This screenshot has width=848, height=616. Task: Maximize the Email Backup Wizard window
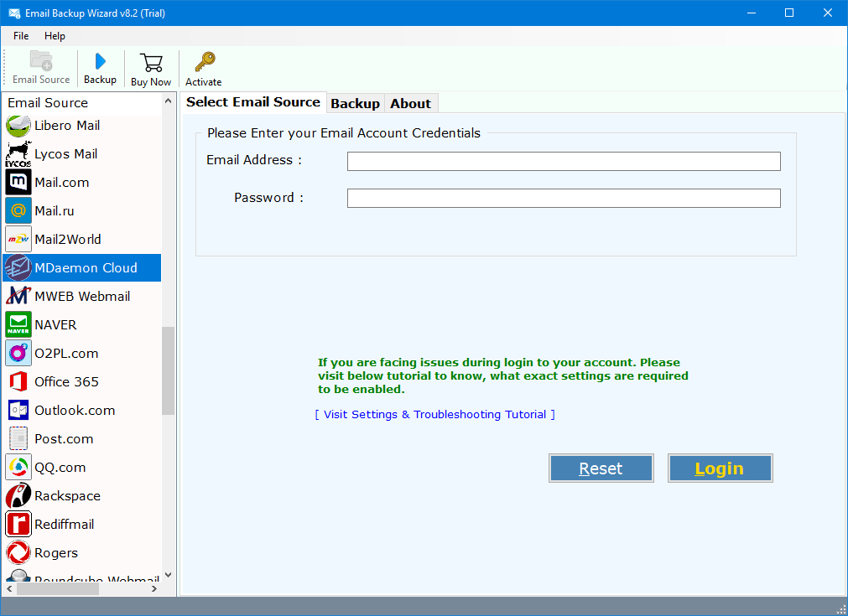pos(789,13)
